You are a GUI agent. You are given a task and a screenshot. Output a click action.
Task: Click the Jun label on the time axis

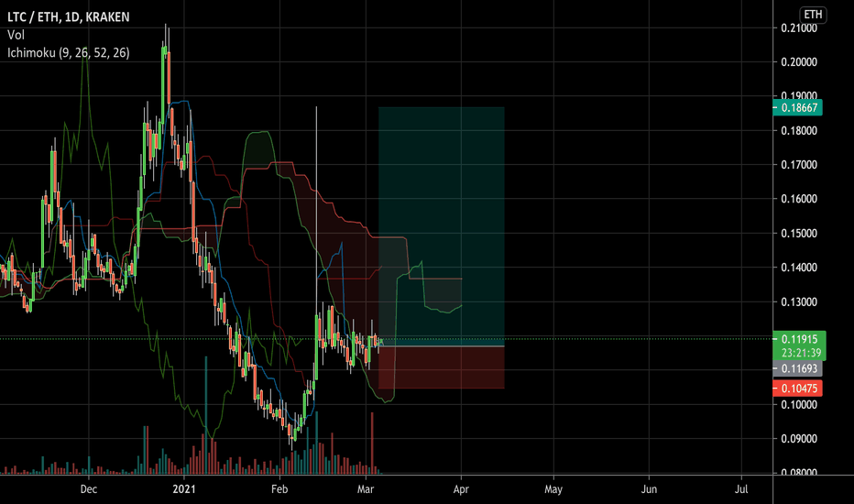[649, 489]
